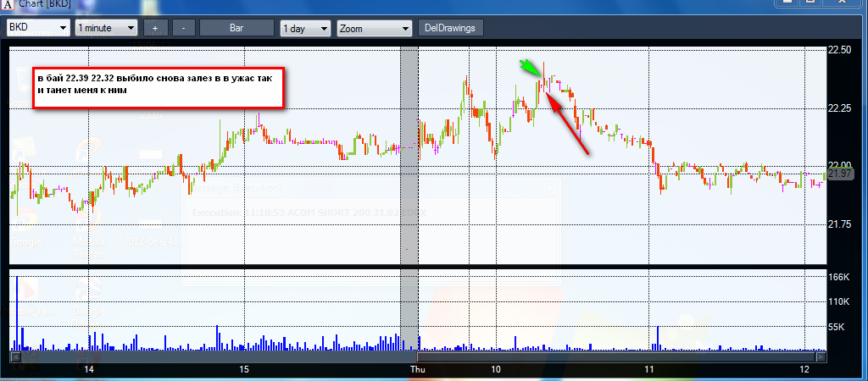Open the Zoom mode dropdown

(x=374, y=28)
